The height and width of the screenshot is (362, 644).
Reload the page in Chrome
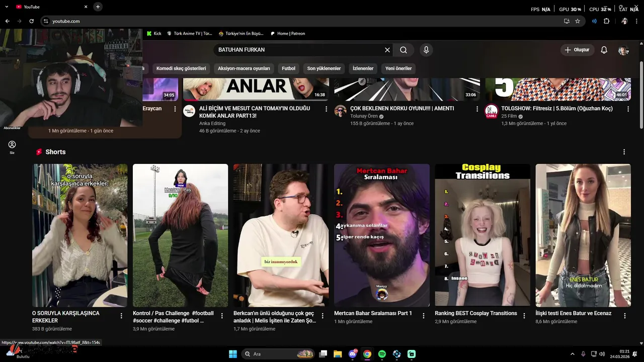coord(31,21)
